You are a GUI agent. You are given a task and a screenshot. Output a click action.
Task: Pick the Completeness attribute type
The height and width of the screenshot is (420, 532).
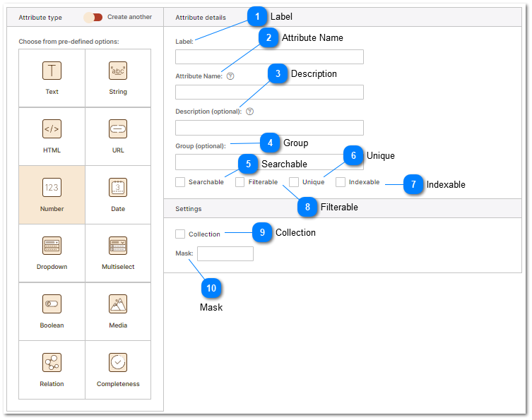coord(118,363)
